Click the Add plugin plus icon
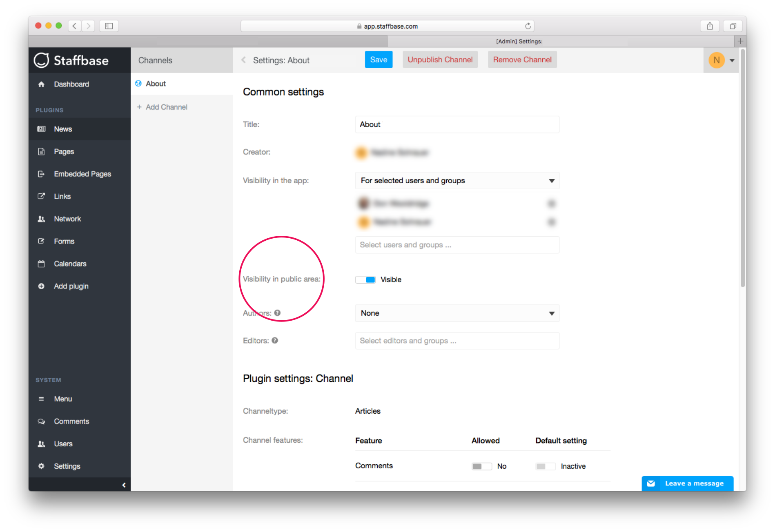 click(x=41, y=286)
